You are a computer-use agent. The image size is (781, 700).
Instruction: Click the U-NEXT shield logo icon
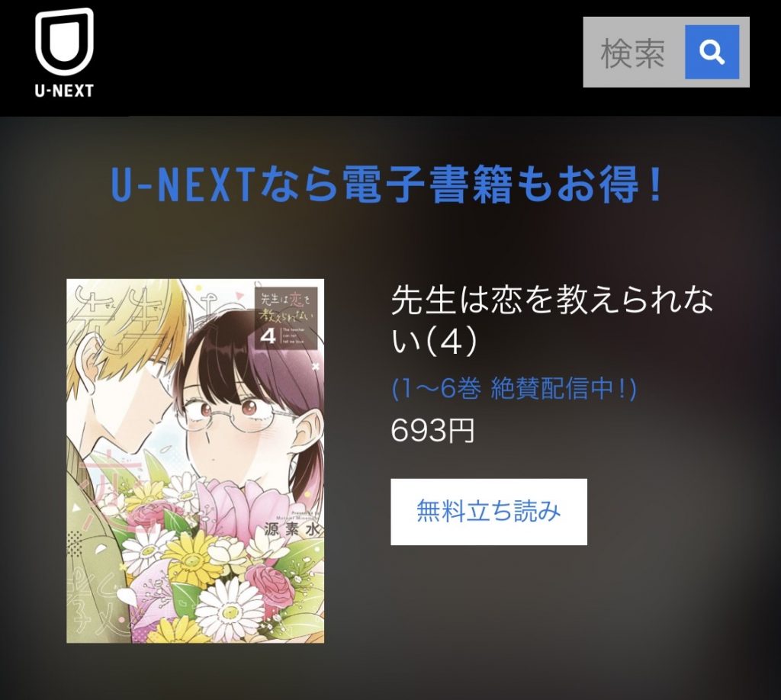click(64, 42)
